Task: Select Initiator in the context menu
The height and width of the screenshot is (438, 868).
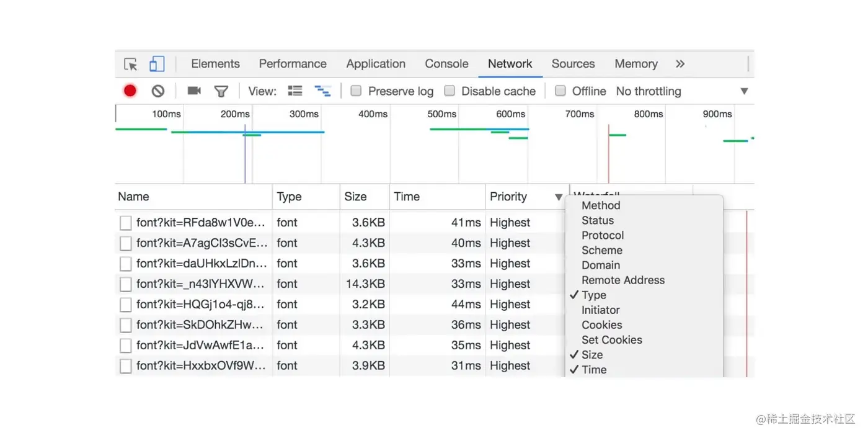Action: coord(600,310)
